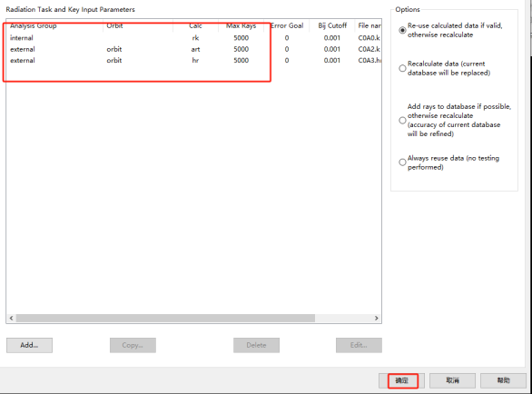
Task: Open help via 帮助 button
Action: pos(503,380)
